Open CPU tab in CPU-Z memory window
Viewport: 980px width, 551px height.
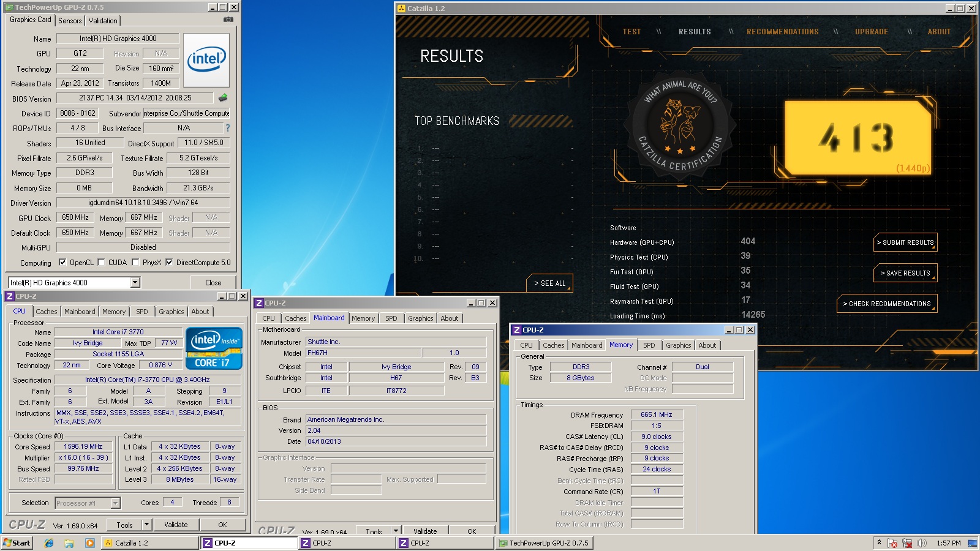527,345
